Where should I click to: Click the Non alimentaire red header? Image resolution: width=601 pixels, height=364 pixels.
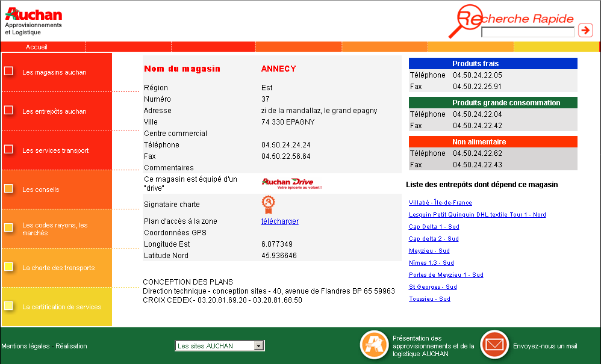click(493, 141)
